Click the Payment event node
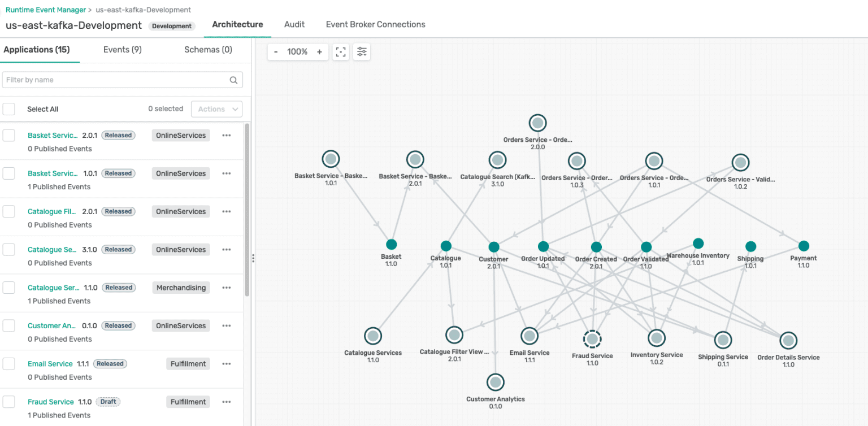 [804, 246]
